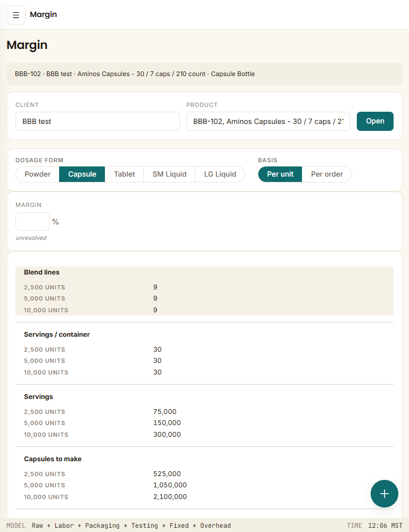Screen dimensions: 409x532
Task: Click the Capsules to make heading
Action: pos(53,459)
